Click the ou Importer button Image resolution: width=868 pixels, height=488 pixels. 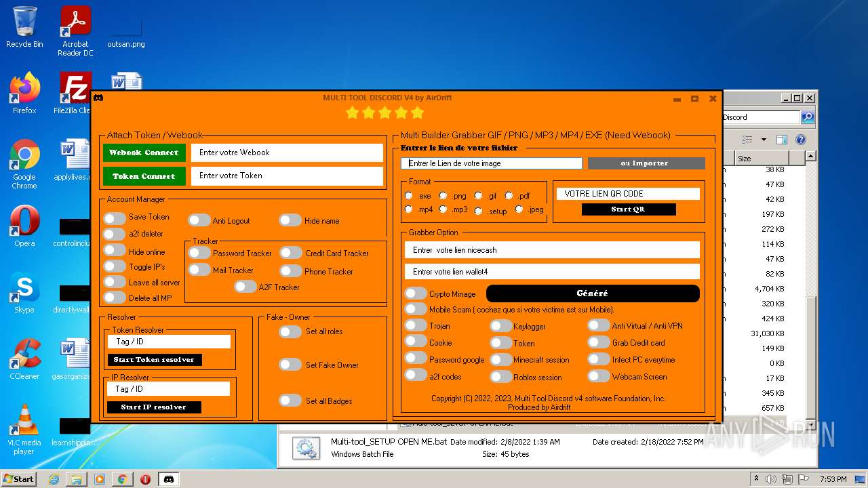[x=646, y=163]
